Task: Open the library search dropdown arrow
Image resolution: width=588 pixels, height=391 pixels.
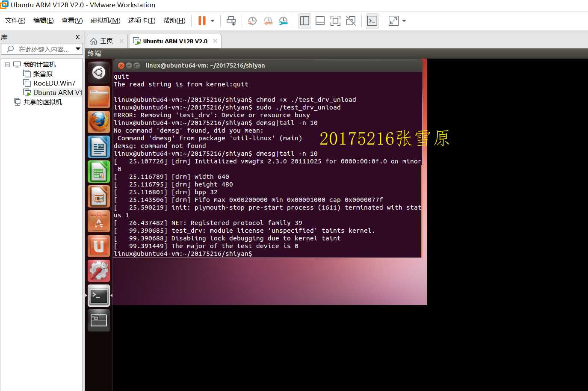Action: [78, 49]
